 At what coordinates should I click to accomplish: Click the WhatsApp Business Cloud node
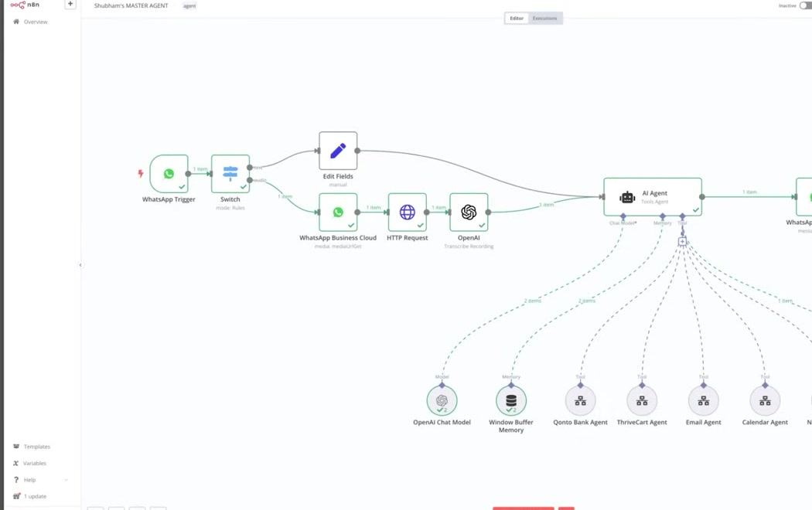[x=337, y=211]
